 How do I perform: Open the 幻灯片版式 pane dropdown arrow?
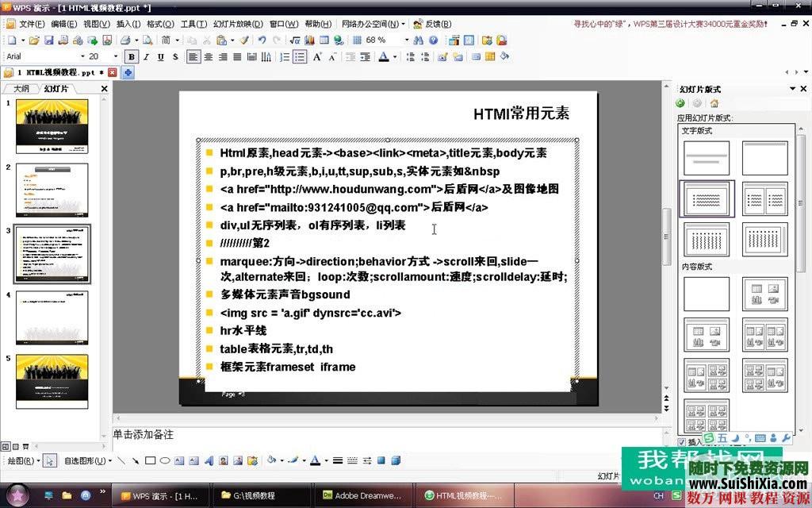pos(792,89)
